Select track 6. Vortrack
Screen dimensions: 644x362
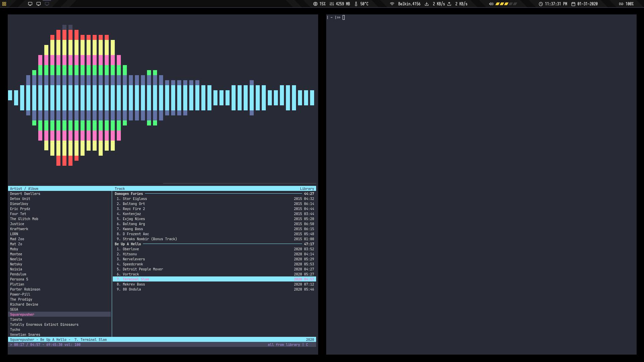(214, 274)
